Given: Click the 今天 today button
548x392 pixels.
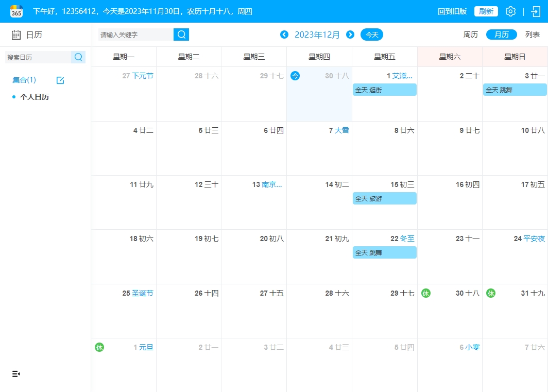Looking at the screenshot, I should click(x=371, y=35).
